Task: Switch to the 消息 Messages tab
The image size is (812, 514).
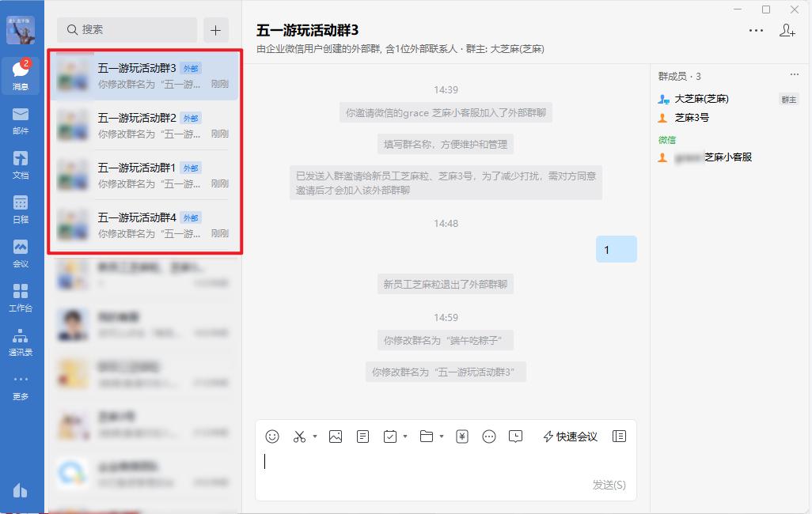Action: [x=21, y=75]
